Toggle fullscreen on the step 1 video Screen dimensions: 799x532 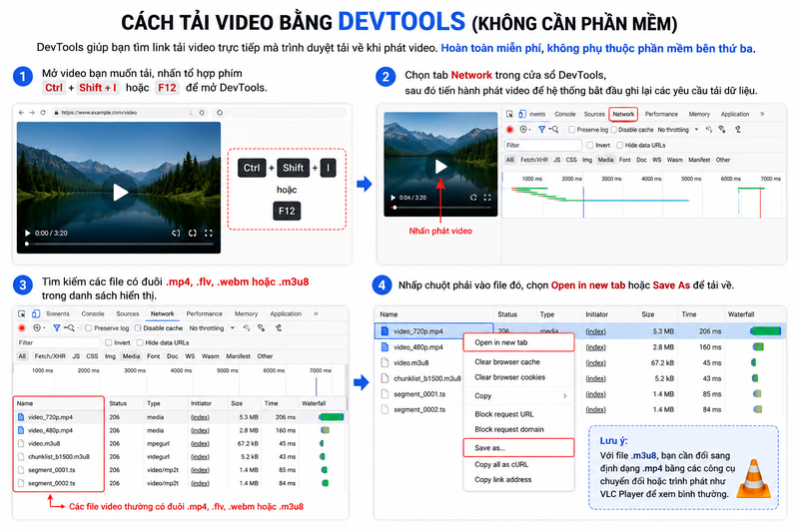coord(209,234)
